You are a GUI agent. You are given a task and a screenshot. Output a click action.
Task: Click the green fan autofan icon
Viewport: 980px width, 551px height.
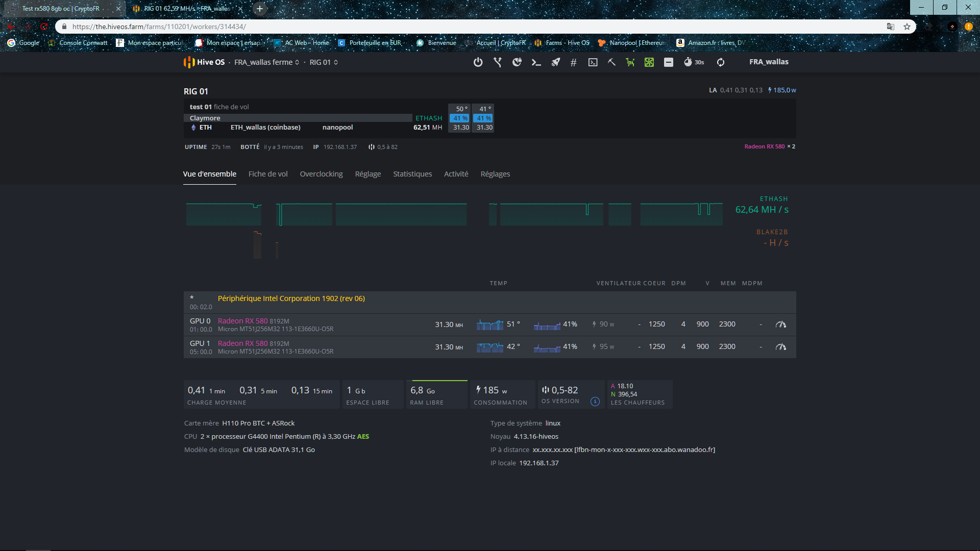[x=649, y=62]
